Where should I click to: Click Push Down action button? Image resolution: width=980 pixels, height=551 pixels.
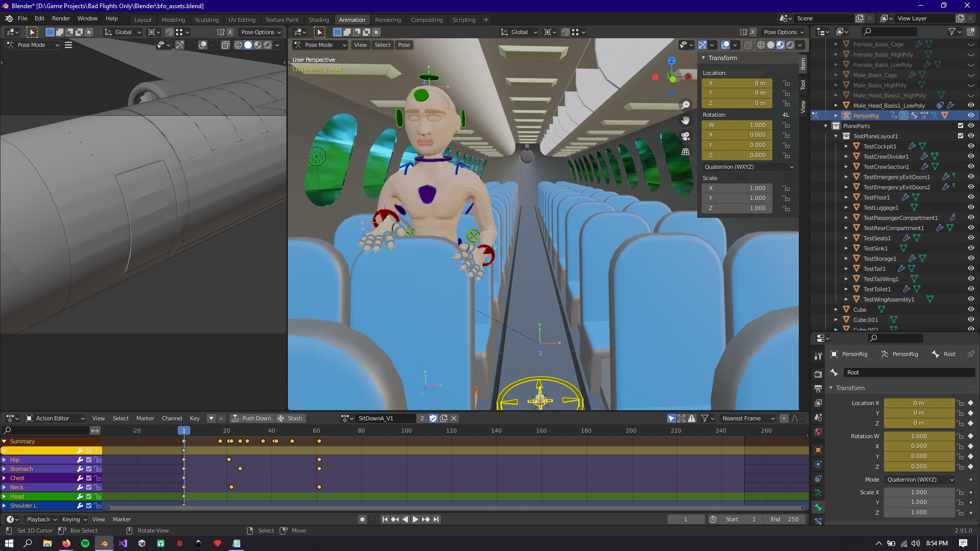click(x=252, y=418)
